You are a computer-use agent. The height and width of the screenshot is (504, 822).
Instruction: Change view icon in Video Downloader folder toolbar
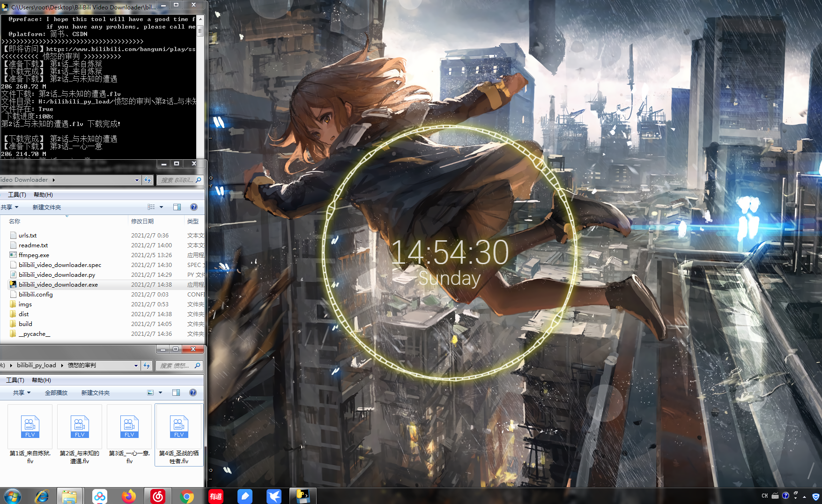click(x=151, y=207)
